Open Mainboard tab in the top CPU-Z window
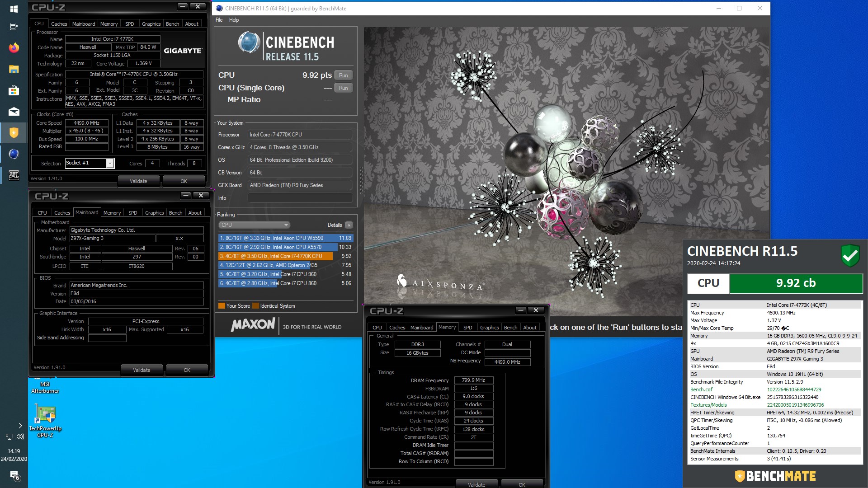Screen dimensions: 868x488 coord(84,24)
